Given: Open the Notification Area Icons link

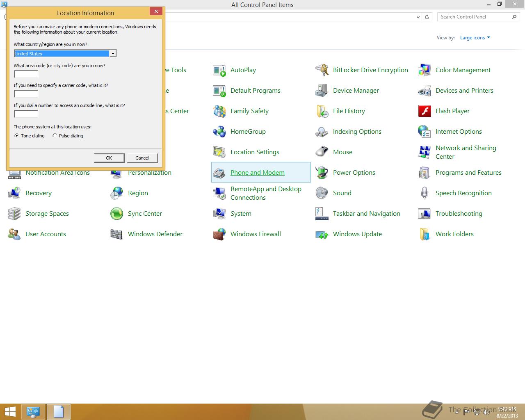Looking at the screenshot, I should point(57,173).
